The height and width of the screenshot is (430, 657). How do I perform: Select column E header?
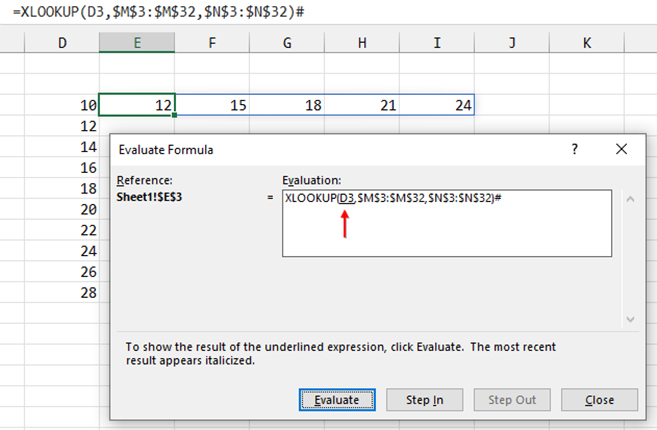click(137, 43)
